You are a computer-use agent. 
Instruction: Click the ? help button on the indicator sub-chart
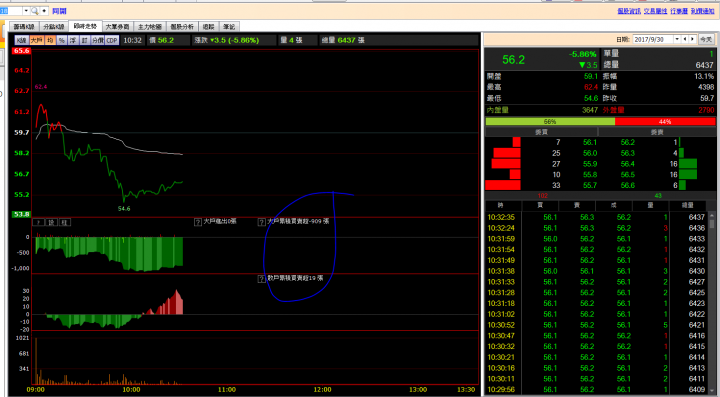(39, 222)
